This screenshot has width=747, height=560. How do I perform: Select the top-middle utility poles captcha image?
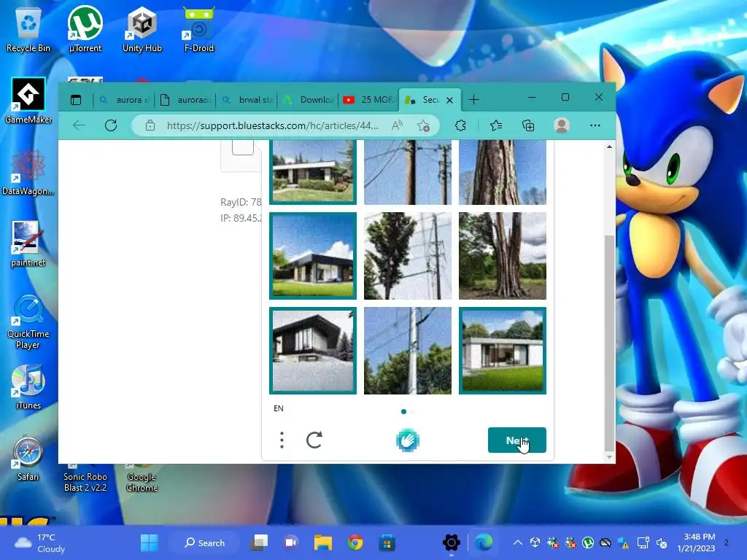click(408, 172)
